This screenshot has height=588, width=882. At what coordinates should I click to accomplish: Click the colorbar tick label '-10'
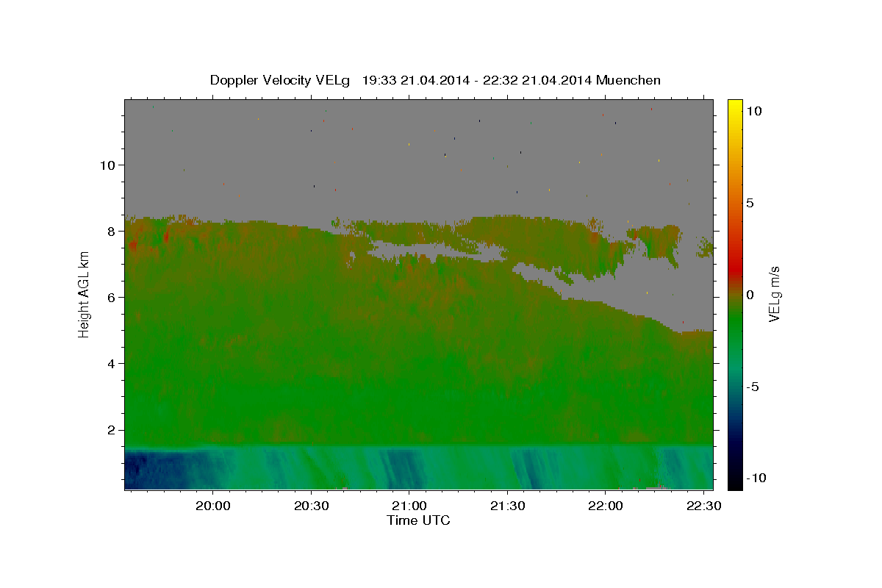[758, 478]
